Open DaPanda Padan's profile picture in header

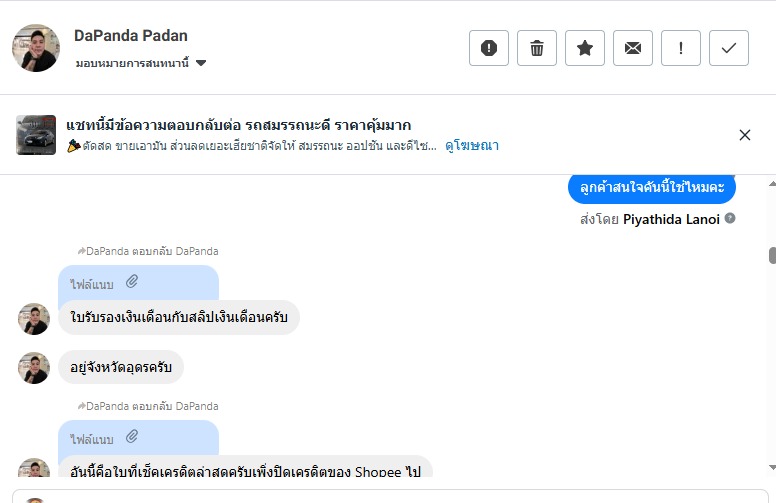pos(36,48)
